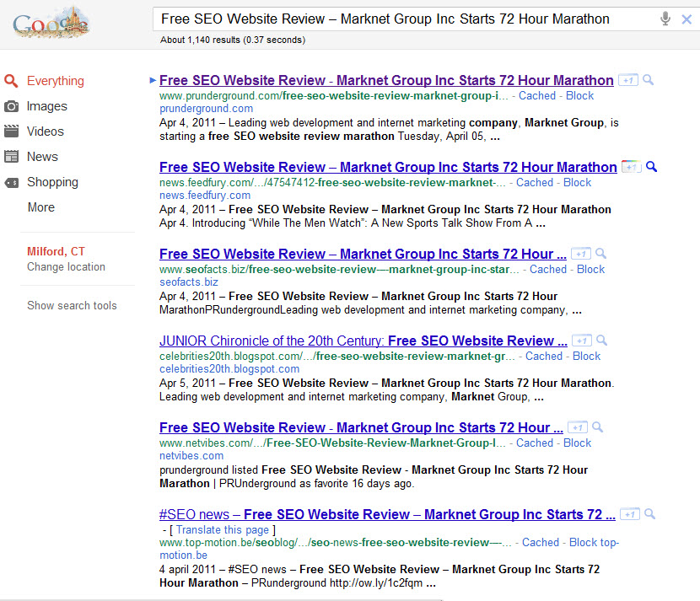Click the green www.seofacts.biz URL text
The width and height of the screenshot is (700, 601).
pos(339,269)
